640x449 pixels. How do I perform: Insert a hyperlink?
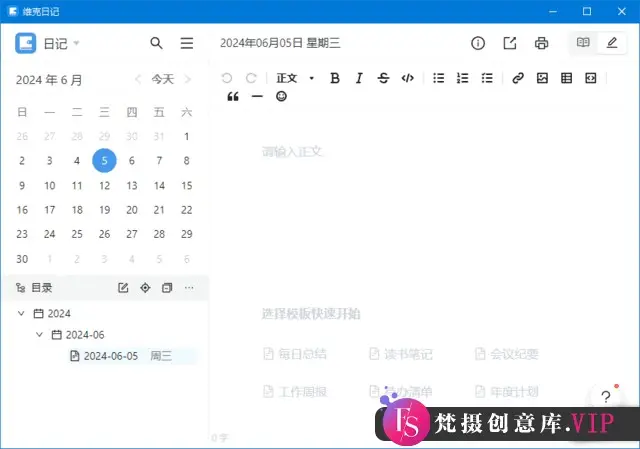tap(518, 78)
